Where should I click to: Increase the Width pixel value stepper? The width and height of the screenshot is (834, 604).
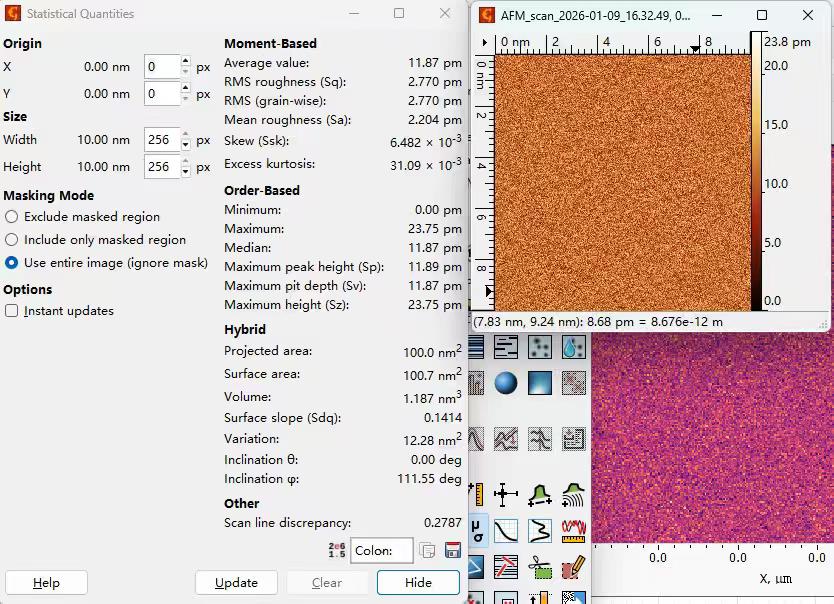point(185,135)
